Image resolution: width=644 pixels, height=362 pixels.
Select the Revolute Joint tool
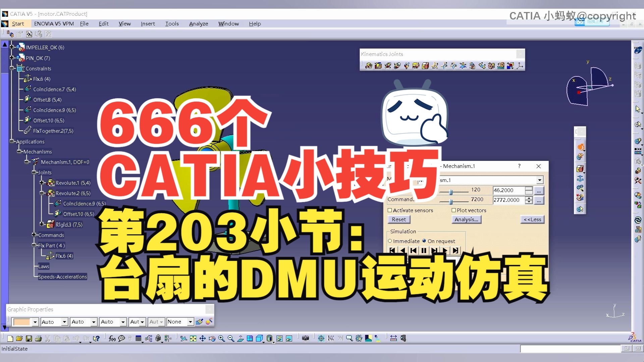tap(368, 66)
